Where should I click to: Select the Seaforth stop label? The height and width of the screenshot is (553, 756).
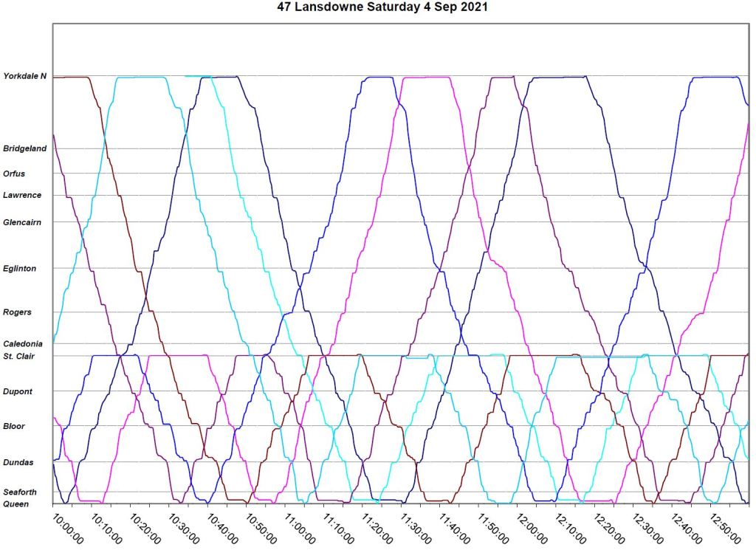point(20,492)
